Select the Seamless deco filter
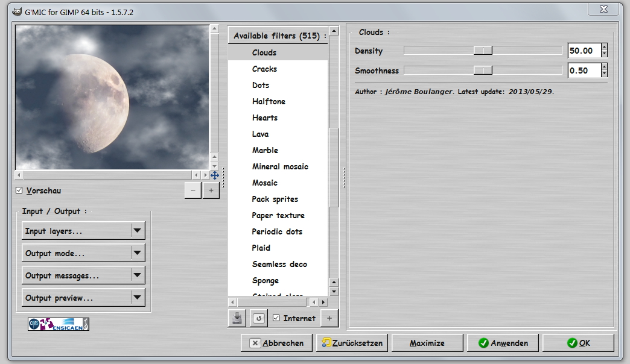Image resolution: width=630 pixels, height=364 pixels. [278, 264]
